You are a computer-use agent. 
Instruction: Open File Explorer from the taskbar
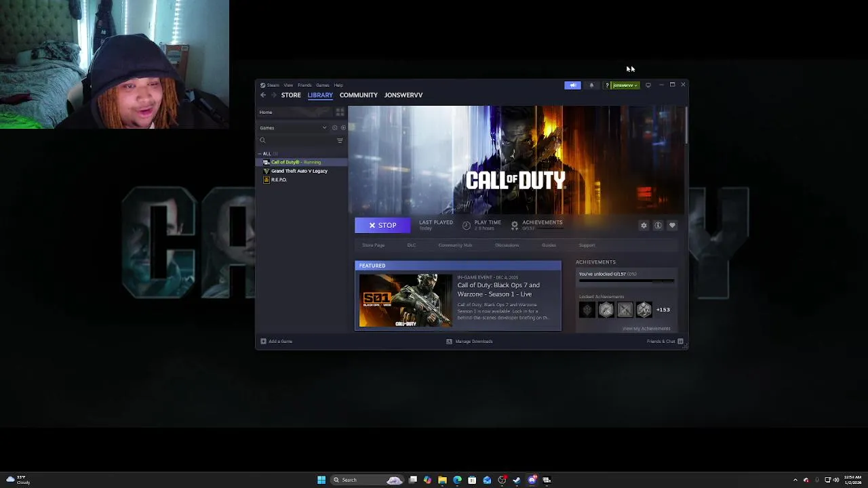(x=442, y=480)
